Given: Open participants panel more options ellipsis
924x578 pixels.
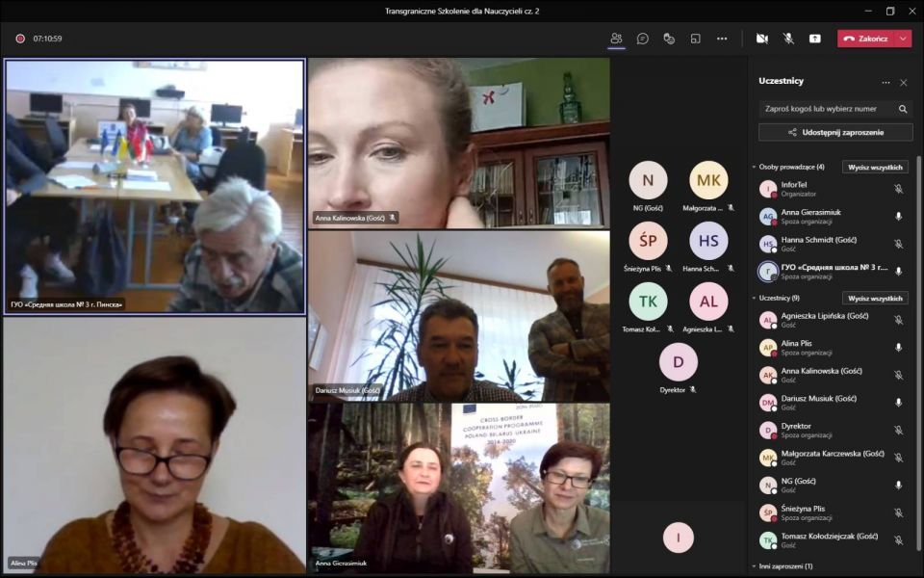Looking at the screenshot, I should click(885, 82).
